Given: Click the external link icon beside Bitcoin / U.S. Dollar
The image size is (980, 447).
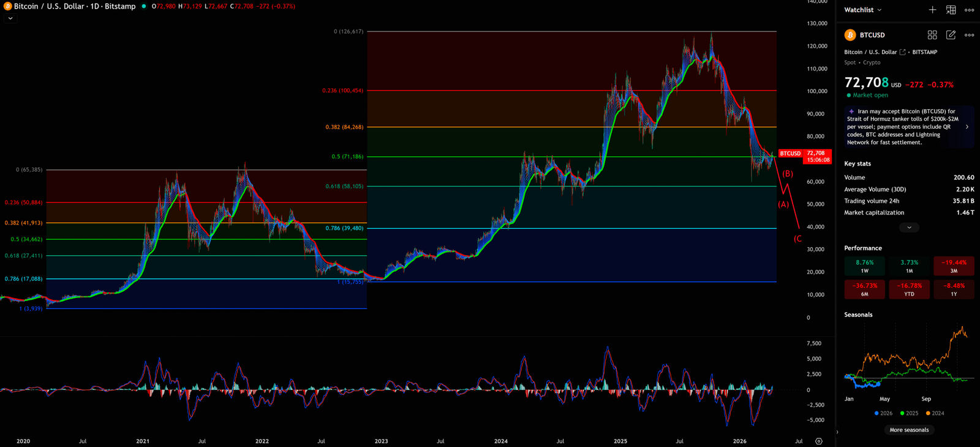Looking at the screenshot, I should click(x=902, y=52).
